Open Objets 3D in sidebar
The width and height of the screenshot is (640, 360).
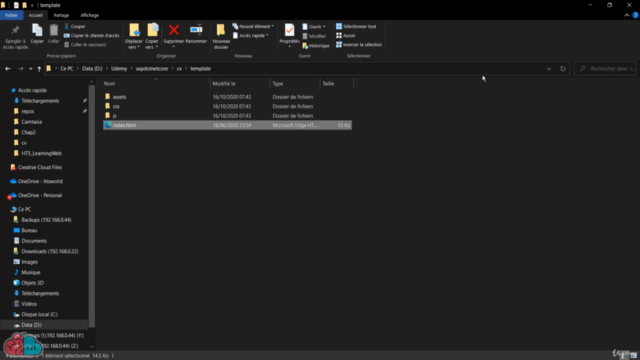pos(32,283)
